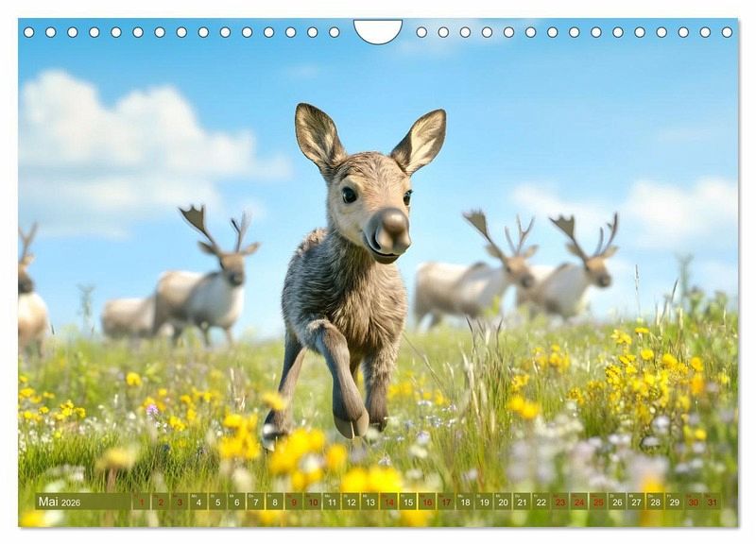
Task: Click the calf's left upright ear
Action: 319,135
